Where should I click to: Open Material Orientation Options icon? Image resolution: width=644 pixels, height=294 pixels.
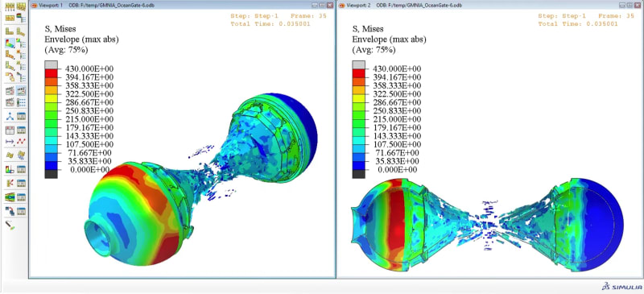pyautogui.click(x=22, y=66)
